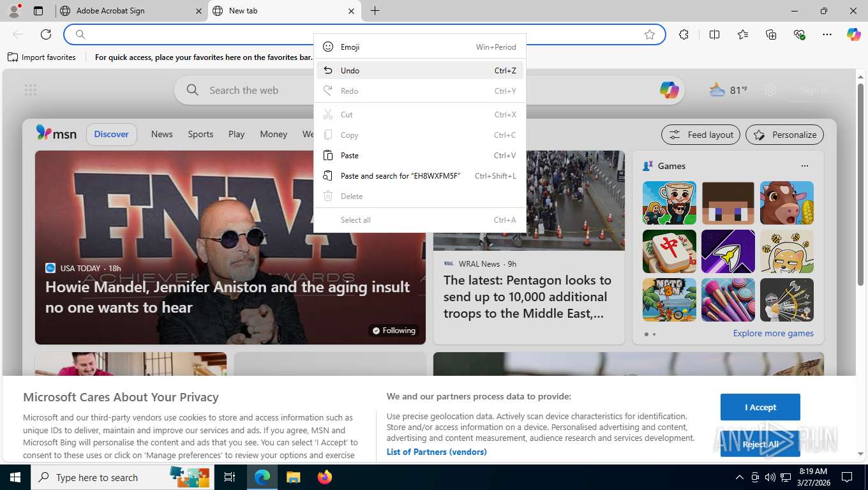Open the Moto X3M game thumbnail
Viewport: 868px width, 490px height.
pos(670,300)
